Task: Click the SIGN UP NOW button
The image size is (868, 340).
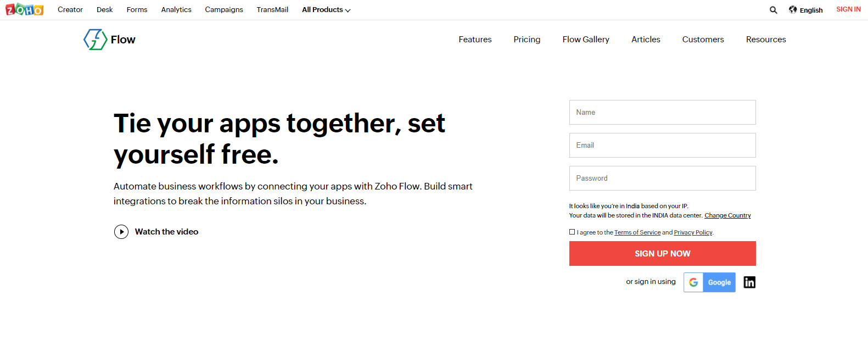Action: pyautogui.click(x=662, y=253)
